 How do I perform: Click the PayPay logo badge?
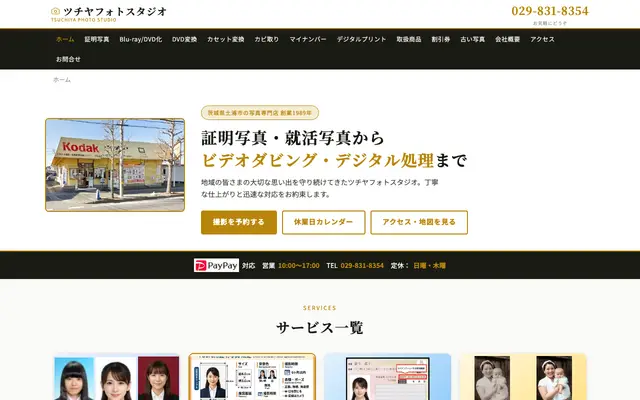pyautogui.click(x=216, y=265)
